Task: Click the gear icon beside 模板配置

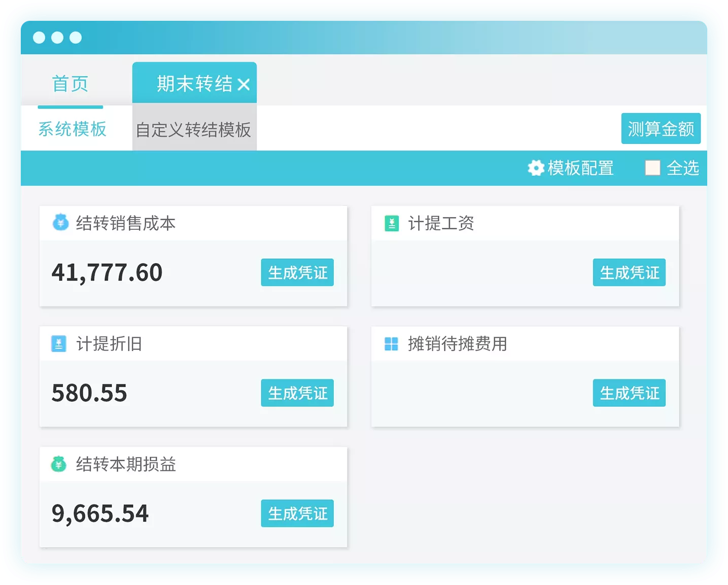Action: (x=536, y=168)
